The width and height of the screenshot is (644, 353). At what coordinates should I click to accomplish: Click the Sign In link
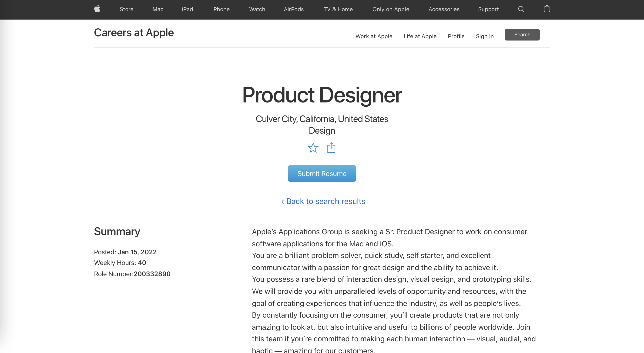pos(484,36)
